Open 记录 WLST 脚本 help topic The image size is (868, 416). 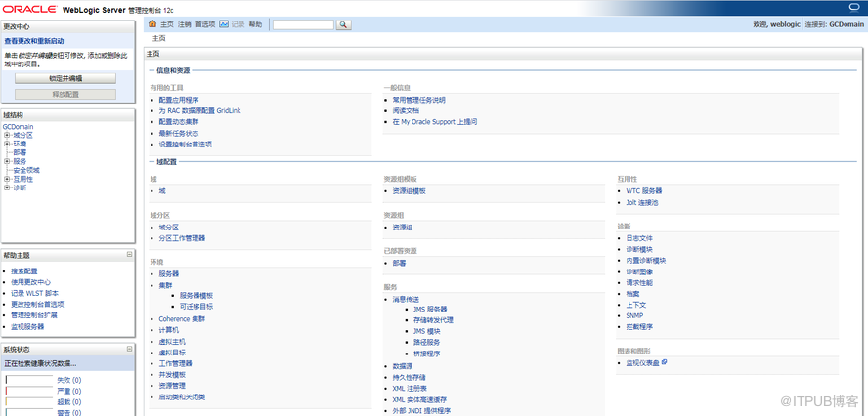tap(34, 293)
